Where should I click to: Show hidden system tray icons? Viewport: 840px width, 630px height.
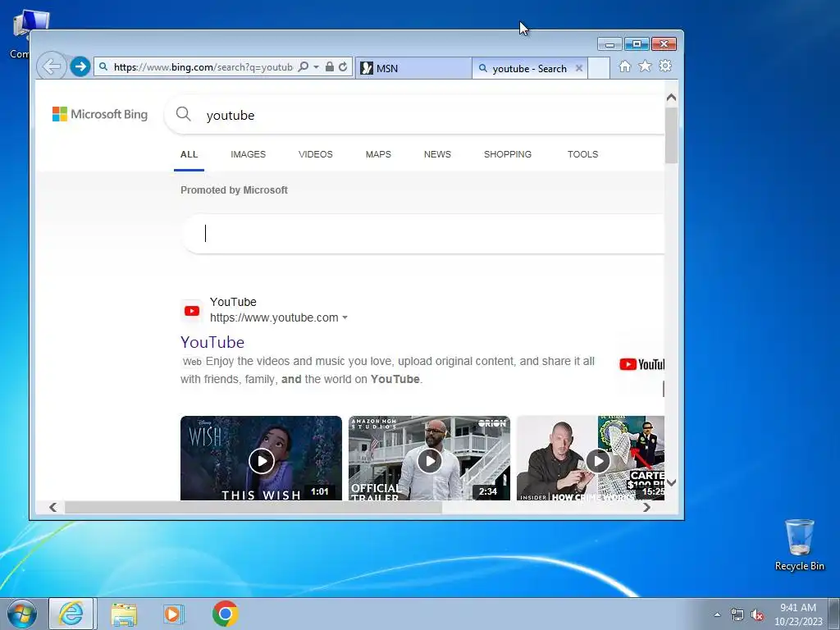coord(717,614)
